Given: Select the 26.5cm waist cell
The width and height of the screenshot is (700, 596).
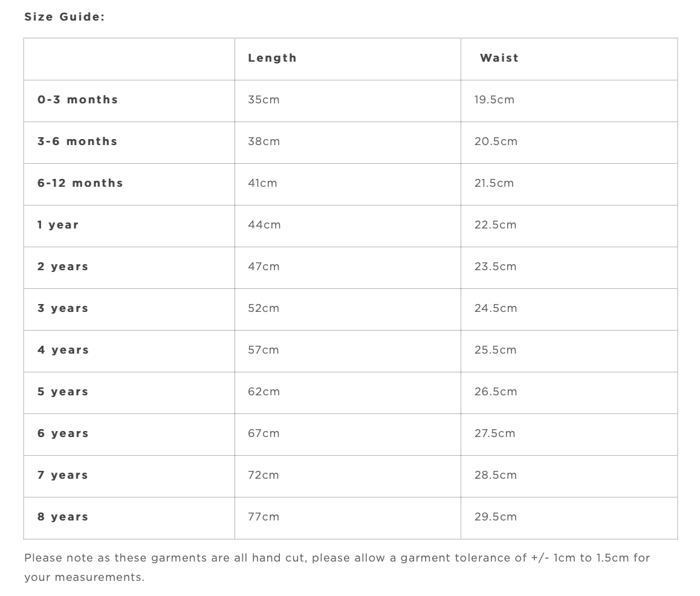Looking at the screenshot, I should [496, 392].
